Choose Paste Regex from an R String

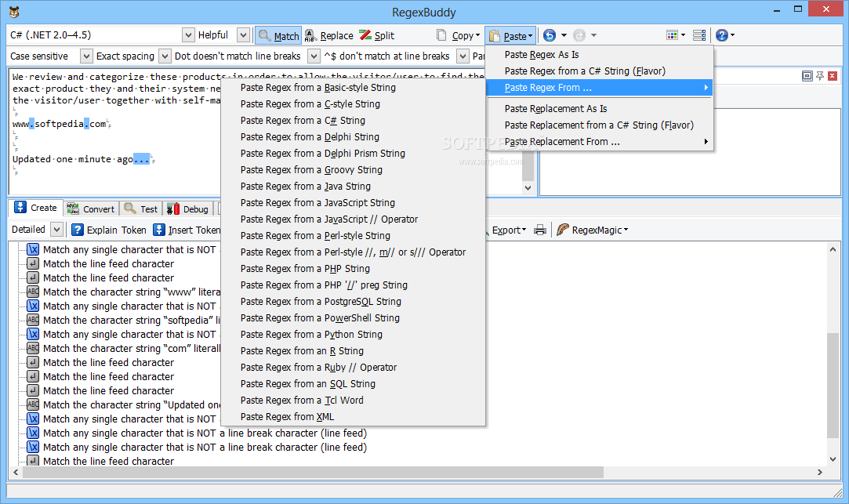(353, 351)
